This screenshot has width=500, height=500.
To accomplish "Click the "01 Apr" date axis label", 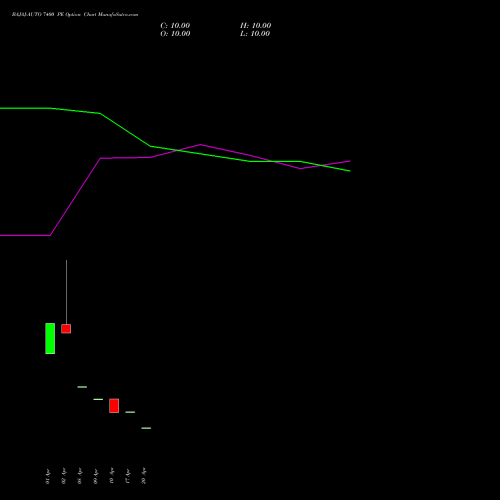I will tap(48, 476).
